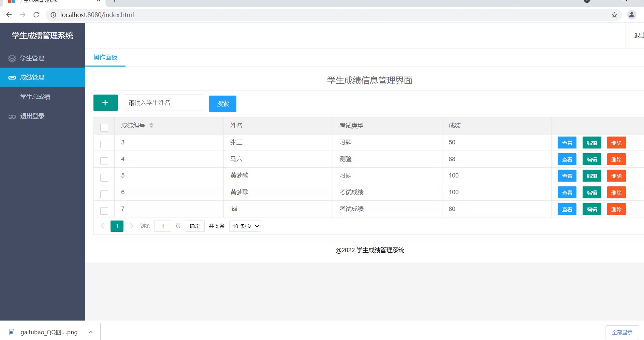Open the browser profile avatar icon

pos(631,15)
